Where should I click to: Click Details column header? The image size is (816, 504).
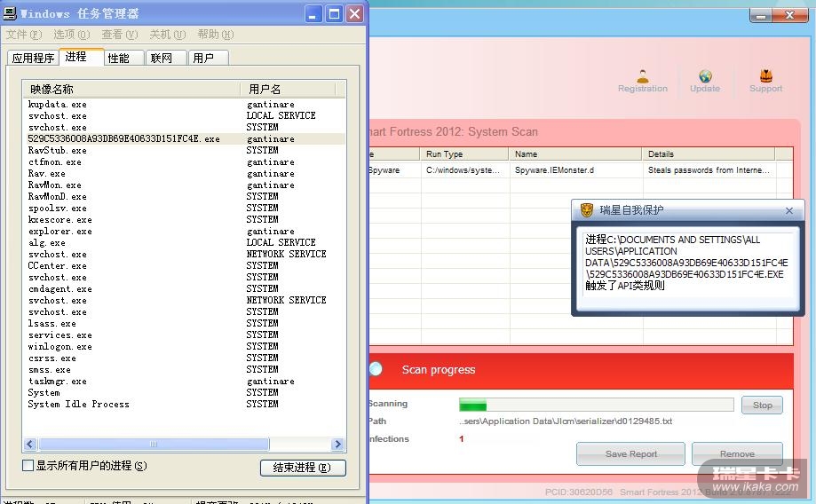(709, 154)
